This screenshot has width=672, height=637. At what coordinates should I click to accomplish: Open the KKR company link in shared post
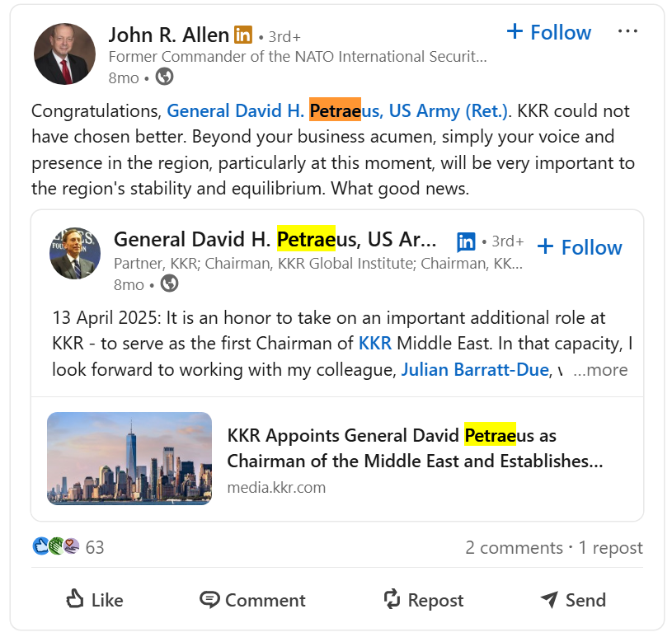coord(375,344)
